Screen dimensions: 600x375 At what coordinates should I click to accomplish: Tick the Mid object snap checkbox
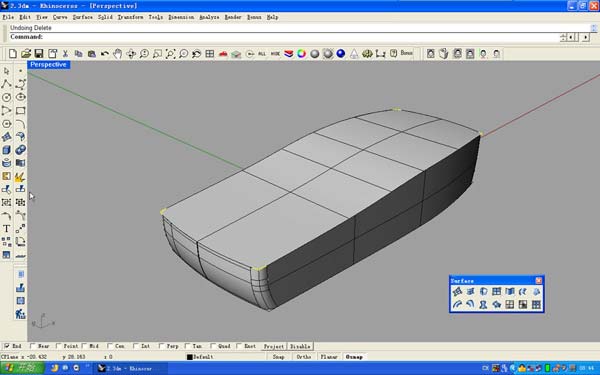pos(84,346)
